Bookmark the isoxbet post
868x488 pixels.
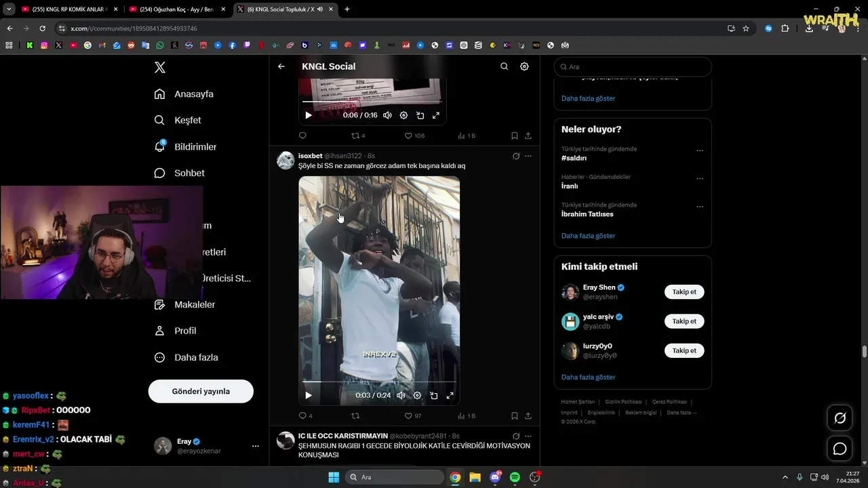click(x=515, y=415)
